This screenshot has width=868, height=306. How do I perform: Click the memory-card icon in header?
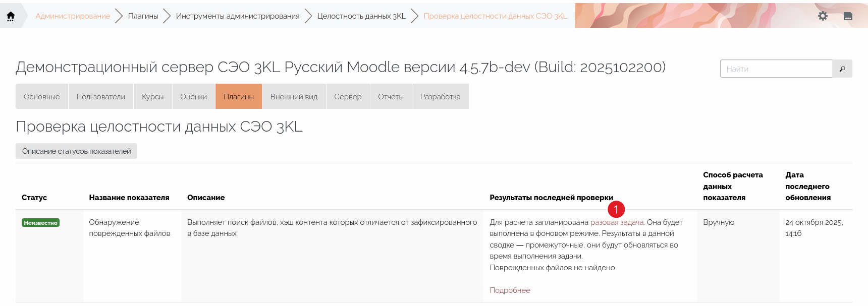(848, 16)
